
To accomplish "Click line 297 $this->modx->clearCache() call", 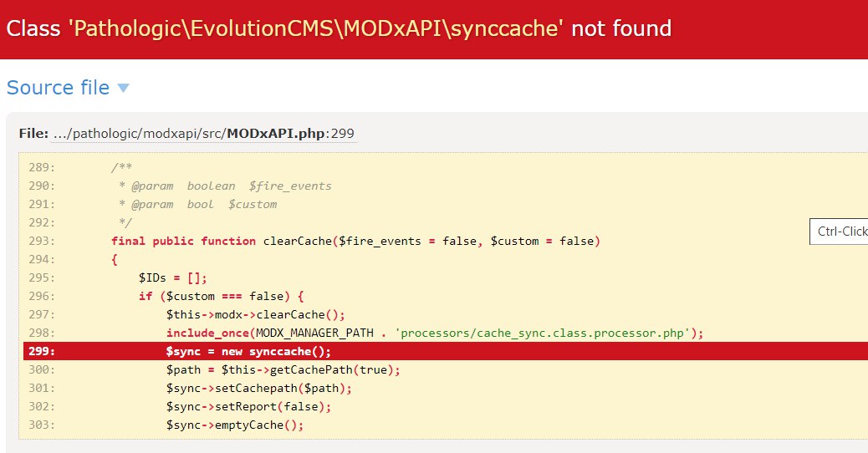I will (255, 315).
